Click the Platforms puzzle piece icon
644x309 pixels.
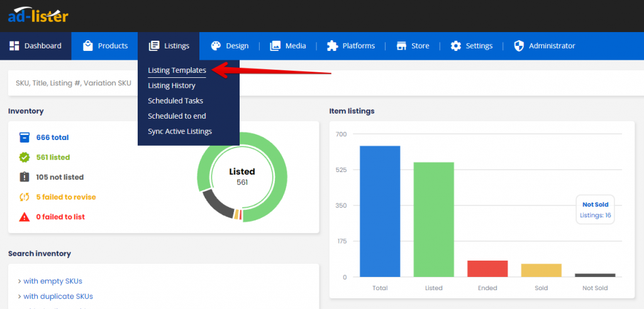point(332,46)
